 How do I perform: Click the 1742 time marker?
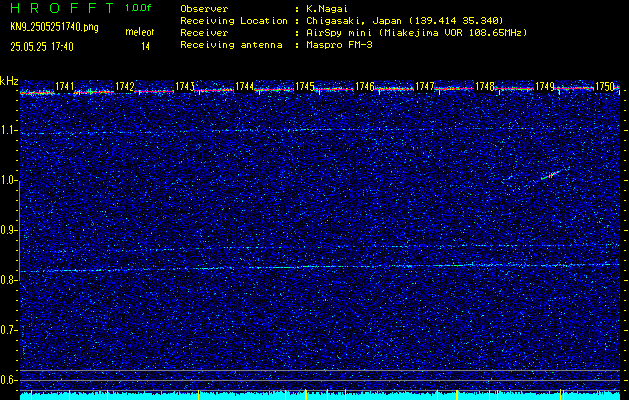coord(124,86)
